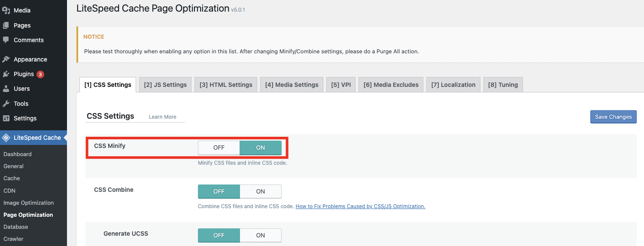Click the Plugins update count badge
The image size is (644, 246).
tap(40, 74)
